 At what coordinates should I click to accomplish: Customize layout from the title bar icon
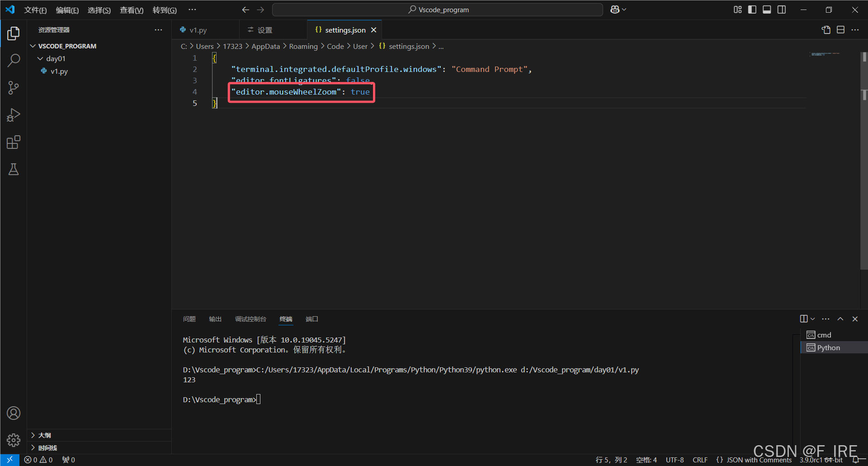tap(738, 10)
